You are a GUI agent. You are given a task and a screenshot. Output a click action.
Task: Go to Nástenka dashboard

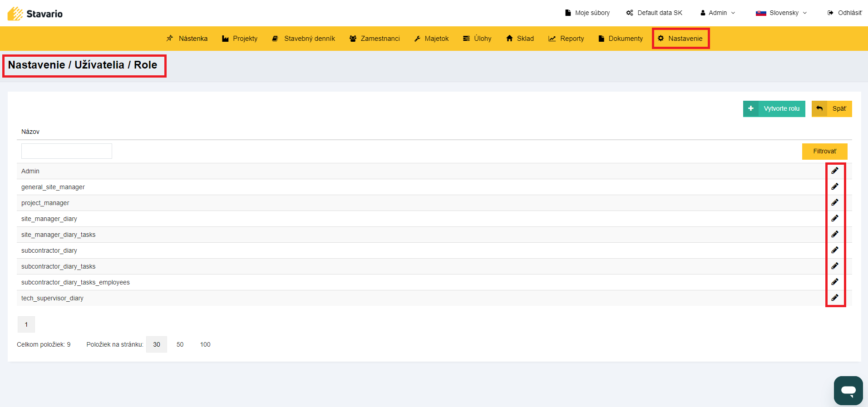point(187,39)
